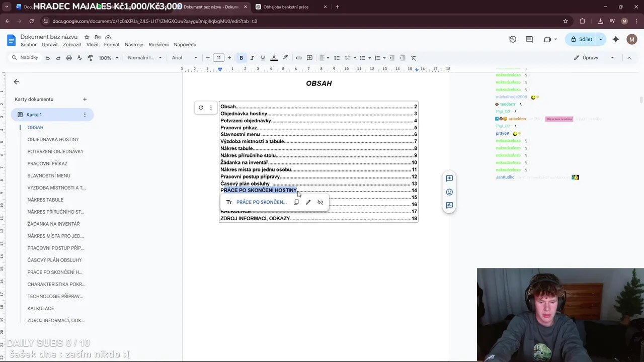This screenshot has width=644, height=362.
Task: Open the Zobrazit menu
Action: pyautogui.click(x=72, y=45)
